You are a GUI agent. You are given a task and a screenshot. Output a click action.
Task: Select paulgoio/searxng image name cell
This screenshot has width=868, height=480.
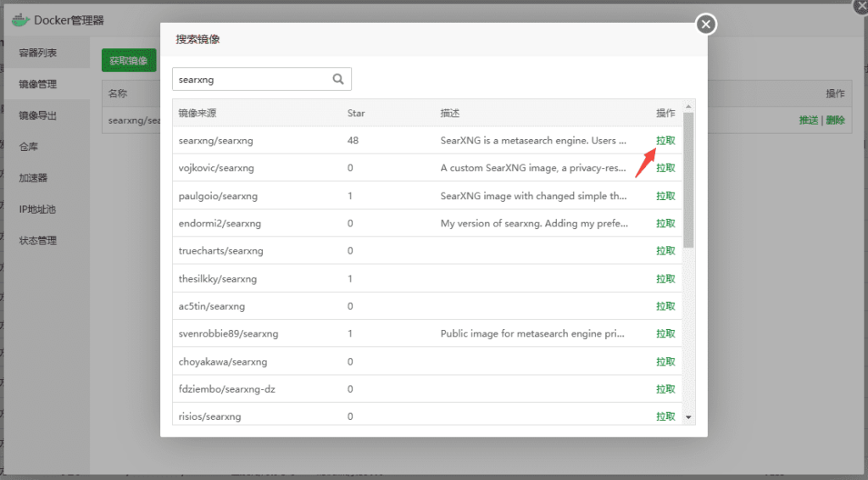click(x=218, y=196)
